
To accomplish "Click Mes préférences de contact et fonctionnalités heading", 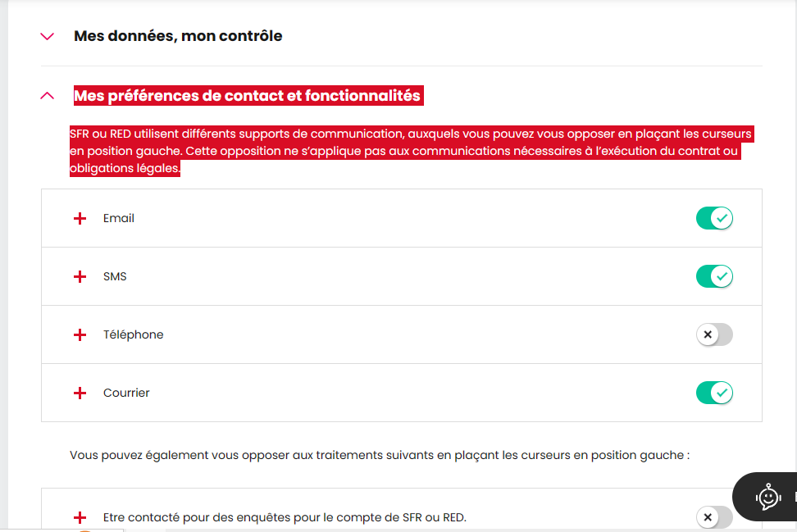I will pyautogui.click(x=247, y=96).
